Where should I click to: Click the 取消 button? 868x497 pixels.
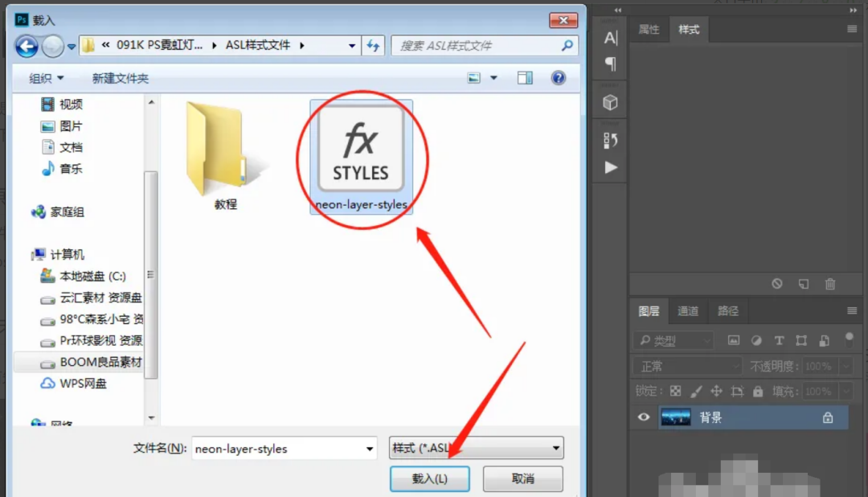click(x=522, y=479)
